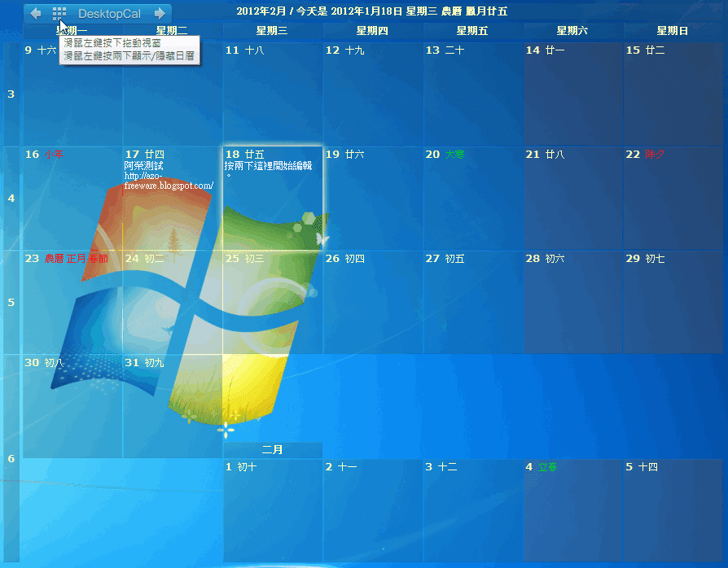Click the DesktopCal title label
Screen dimensions: 728x568
109,14
